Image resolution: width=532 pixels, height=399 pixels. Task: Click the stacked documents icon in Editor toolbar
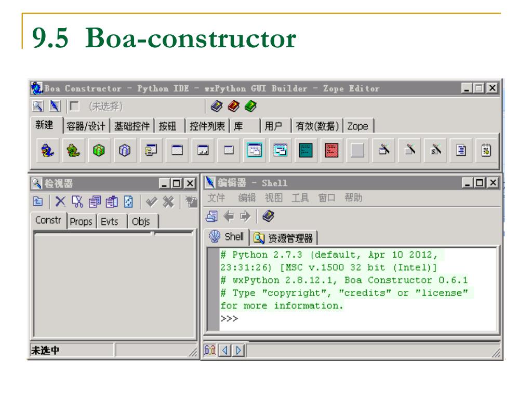tap(212, 216)
